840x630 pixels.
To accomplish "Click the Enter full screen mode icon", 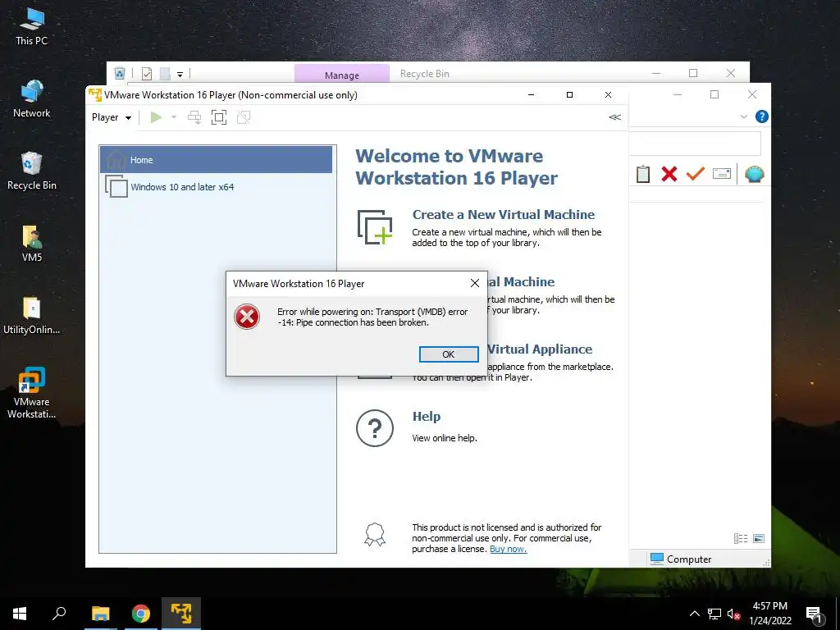I will 218,117.
